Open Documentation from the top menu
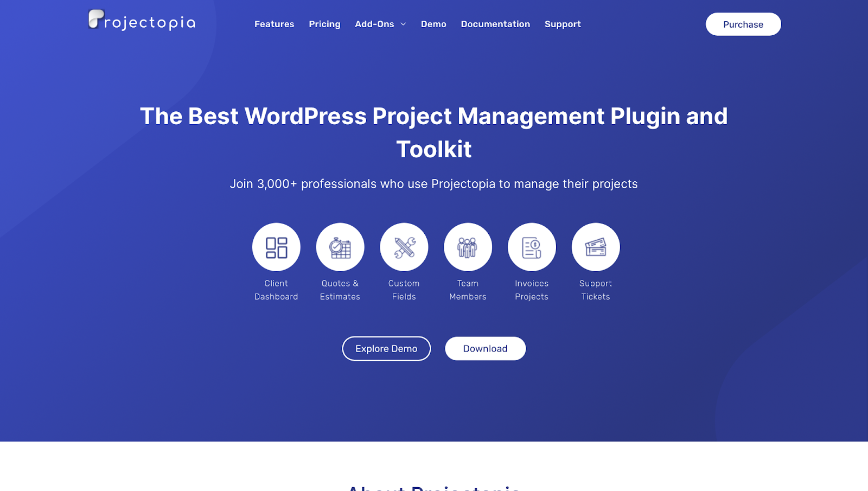868x491 pixels. [x=495, y=24]
